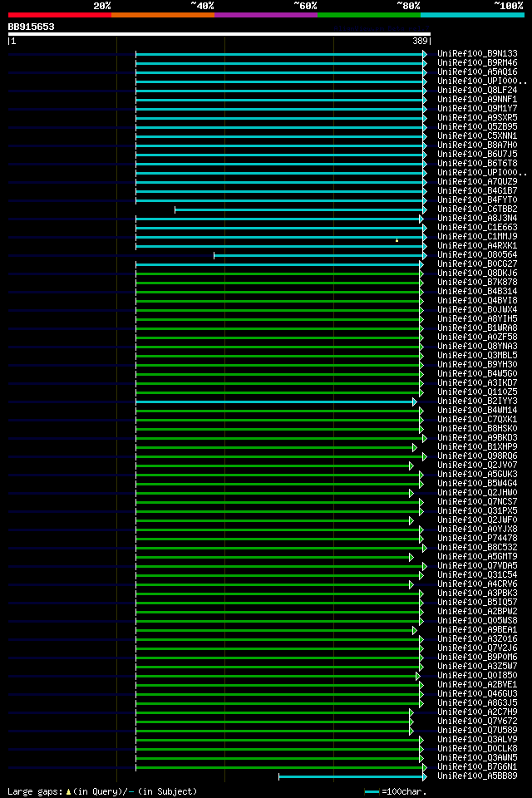Select label UniRef100_C6TBB2
This screenshot has width=532, height=798.
click(477, 209)
